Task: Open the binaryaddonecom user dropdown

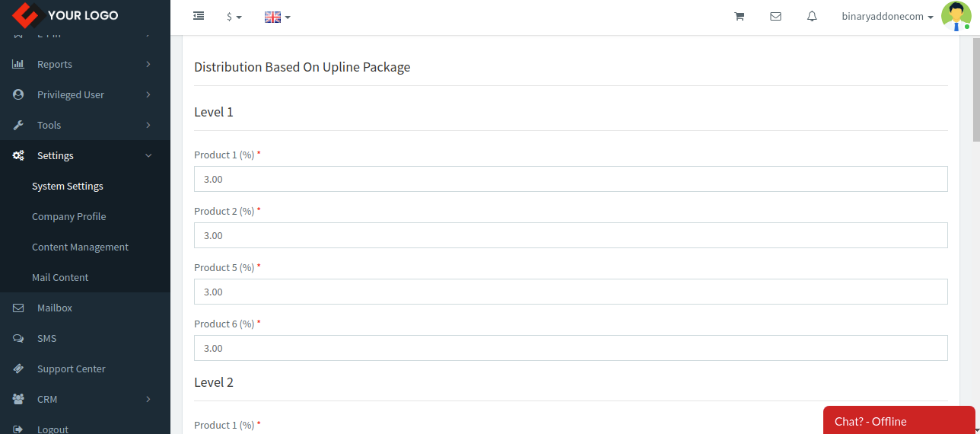Action: (x=887, y=17)
